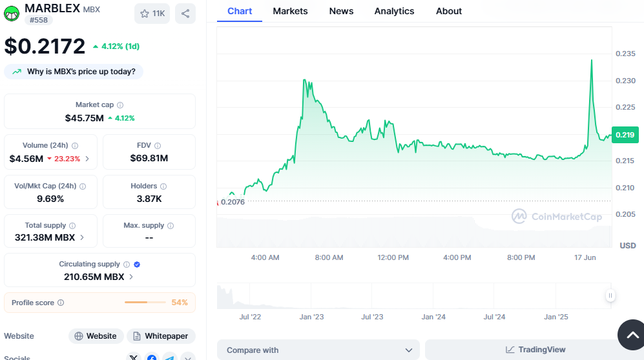Click the document icon on Whitepaper button
The height and width of the screenshot is (360, 644).
click(137, 336)
